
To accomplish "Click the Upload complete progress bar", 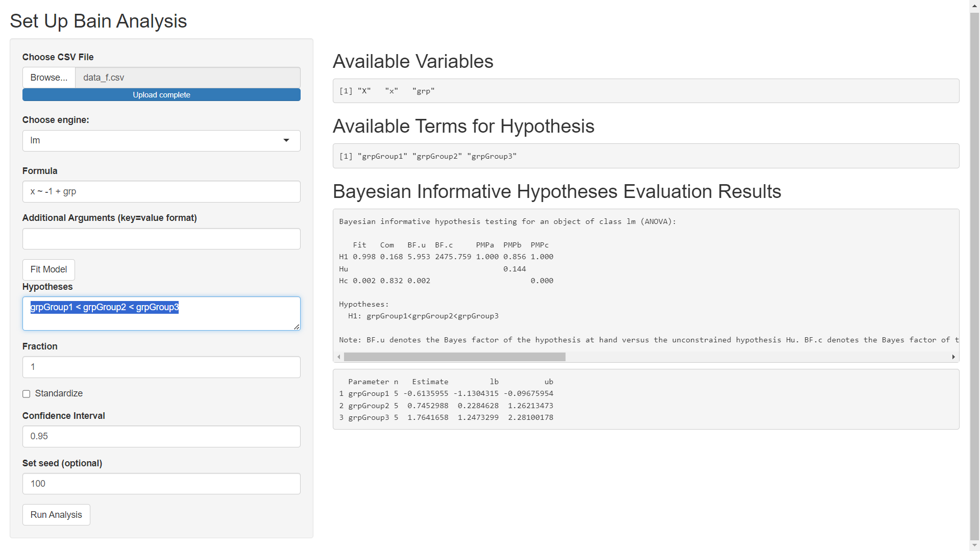I will [x=161, y=95].
